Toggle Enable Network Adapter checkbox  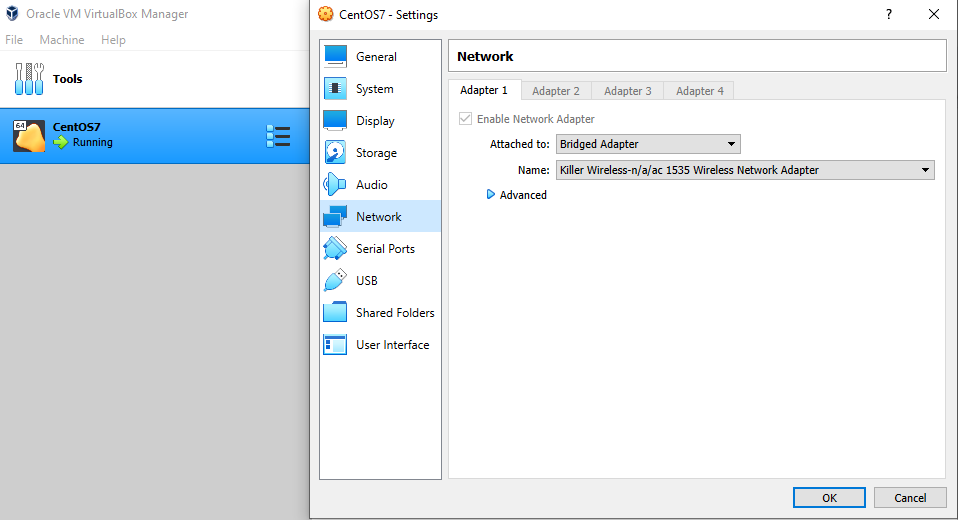coord(466,119)
